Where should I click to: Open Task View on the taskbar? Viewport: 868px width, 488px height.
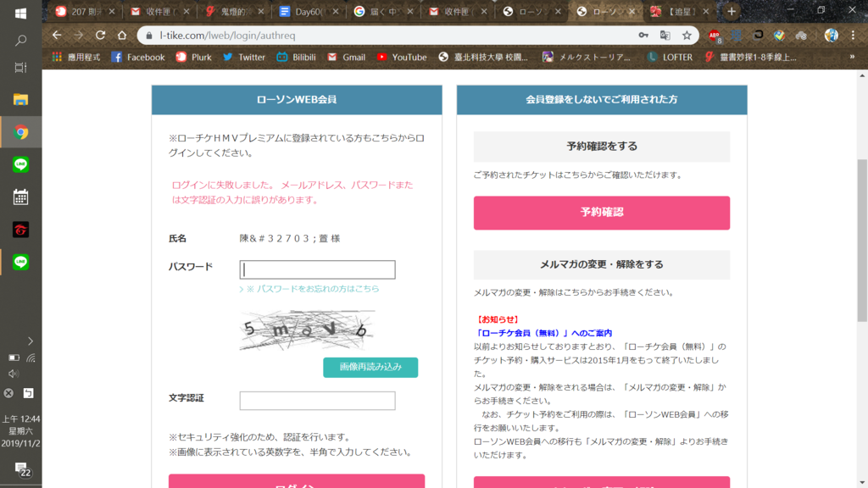click(20, 68)
